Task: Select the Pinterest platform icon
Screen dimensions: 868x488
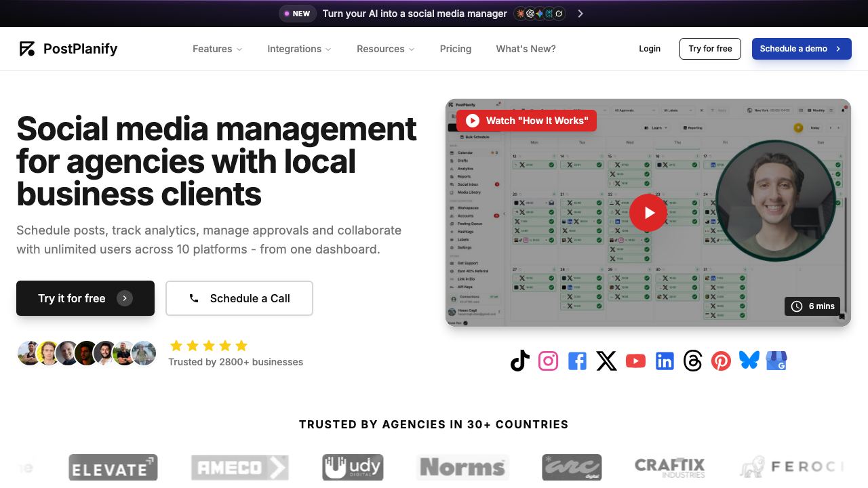Action: pos(721,361)
